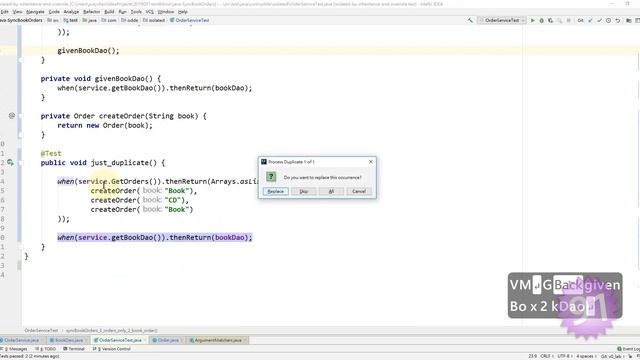Click the test folder breadcrumb
Image resolution: width=640 pixels, height=360 pixels.
pos(71,20)
